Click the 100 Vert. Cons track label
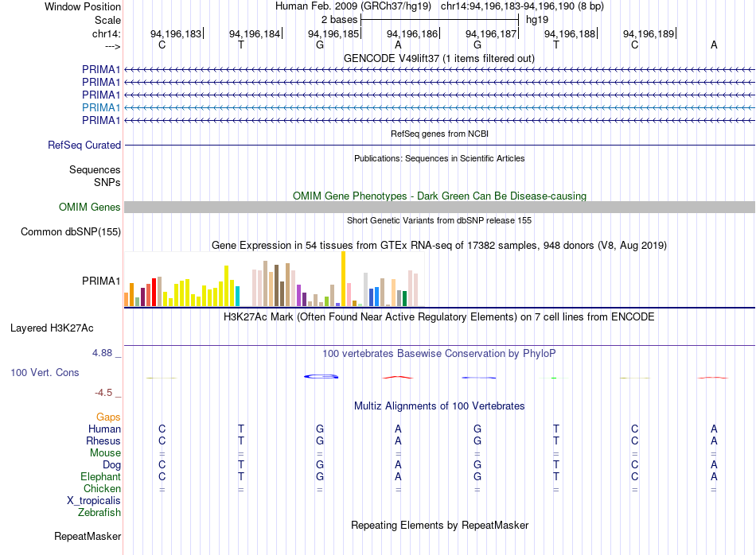The height and width of the screenshot is (555, 756). pyautogui.click(x=45, y=372)
